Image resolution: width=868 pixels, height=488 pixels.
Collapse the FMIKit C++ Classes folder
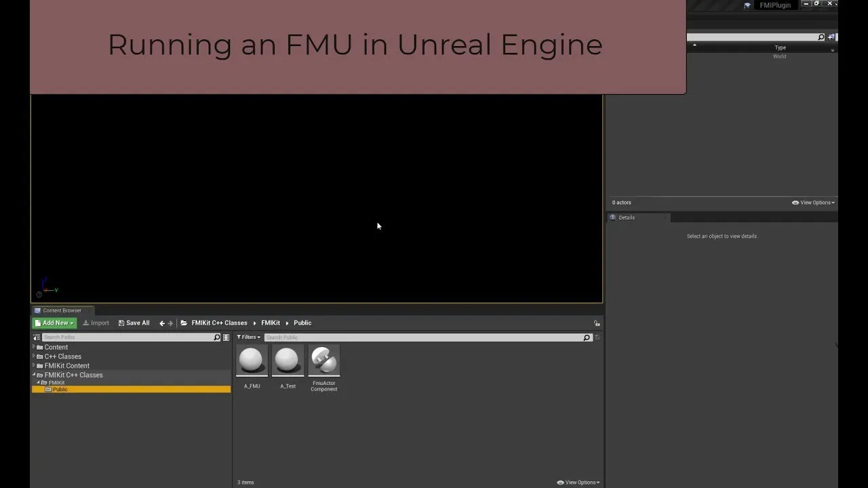click(34, 375)
